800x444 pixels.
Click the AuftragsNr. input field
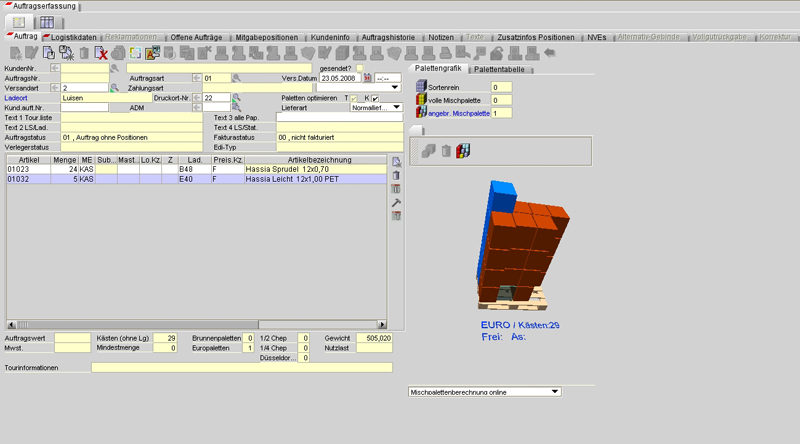point(85,78)
